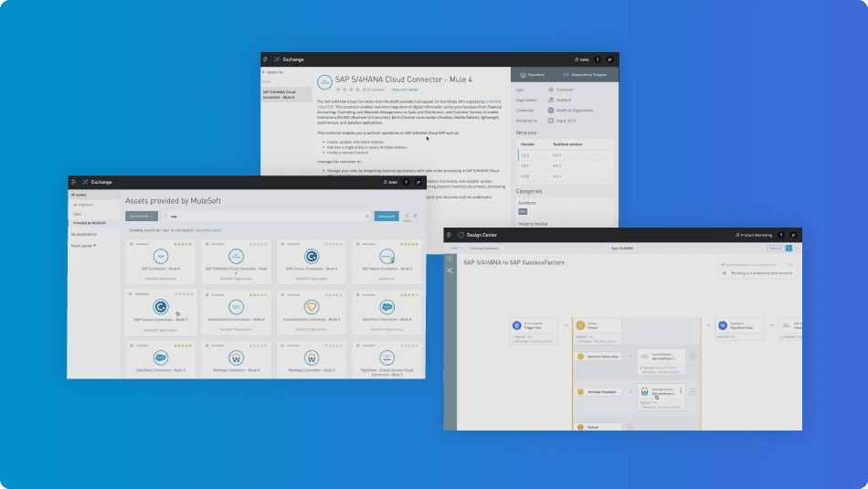Image resolution: width=868 pixels, height=489 pixels.
Task: Select the Default route in Choice
Action: 598,427
